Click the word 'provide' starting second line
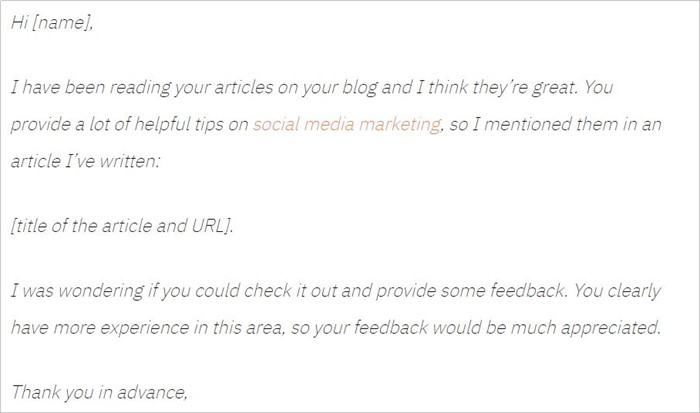This screenshot has width=700, height=413. [x=41, y=125]
